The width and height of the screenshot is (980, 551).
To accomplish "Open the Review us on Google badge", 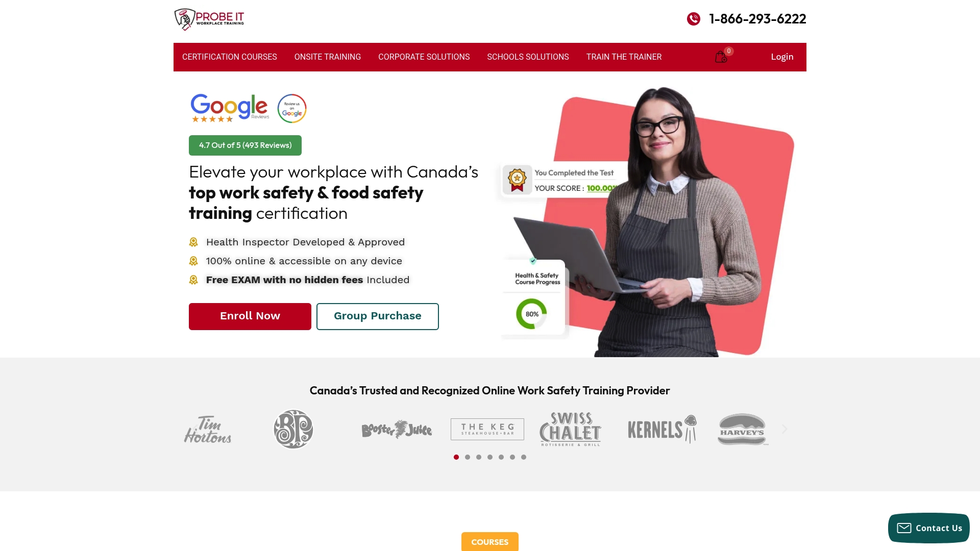I will pos(292,108).
